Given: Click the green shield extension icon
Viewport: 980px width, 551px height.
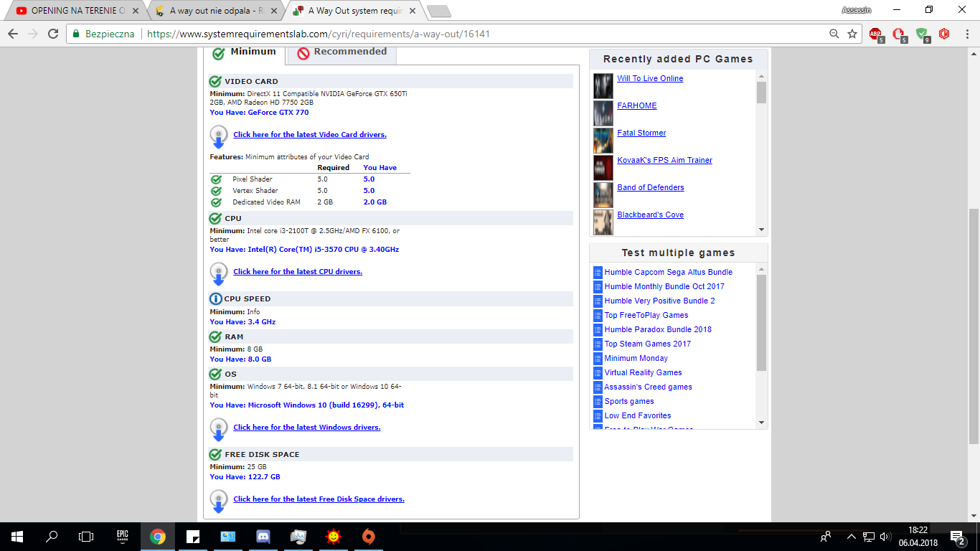Looking at the screenshot, I should pyautogui.click(x=922, y=34).
